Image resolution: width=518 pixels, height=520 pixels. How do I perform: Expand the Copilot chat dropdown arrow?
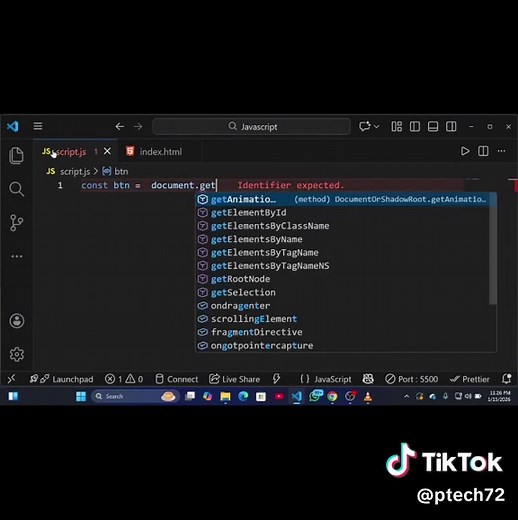(x=377, y=126)
